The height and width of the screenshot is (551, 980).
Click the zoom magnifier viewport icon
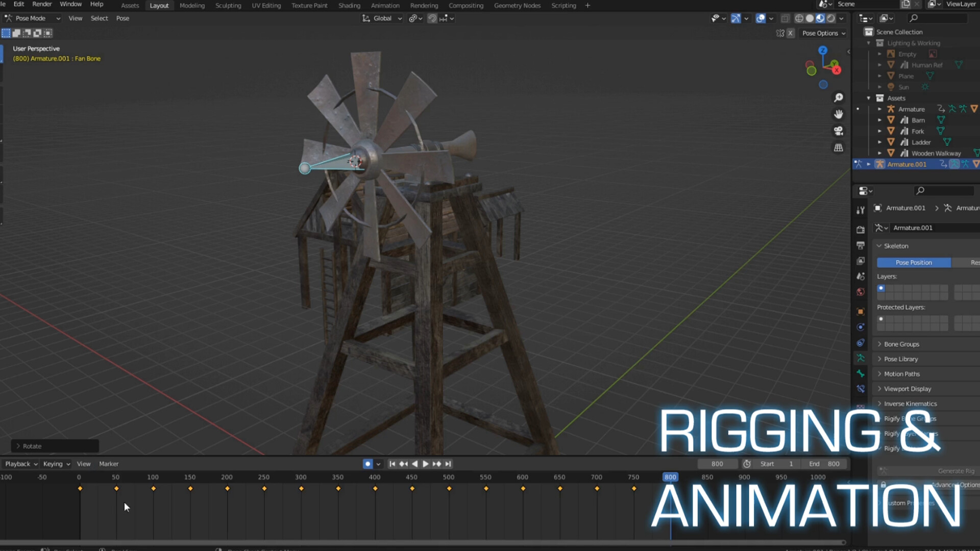pyautogui.click(x=838, y=97)
